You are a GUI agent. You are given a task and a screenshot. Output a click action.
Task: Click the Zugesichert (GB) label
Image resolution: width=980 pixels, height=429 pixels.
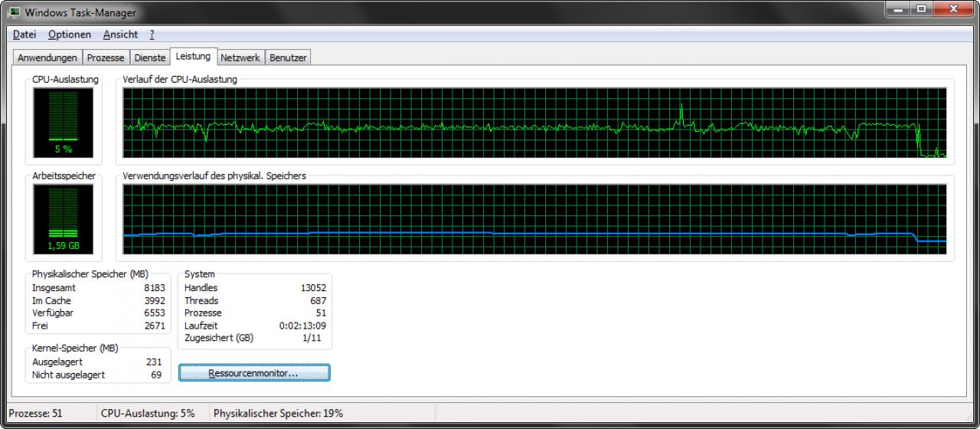point(219,338)
